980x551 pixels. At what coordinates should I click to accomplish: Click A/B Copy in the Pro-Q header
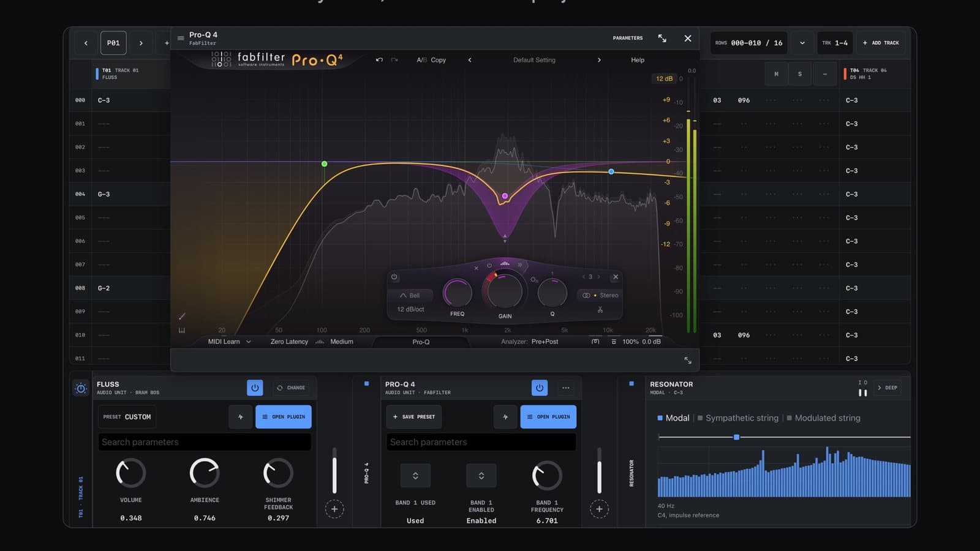click(431, 60)
